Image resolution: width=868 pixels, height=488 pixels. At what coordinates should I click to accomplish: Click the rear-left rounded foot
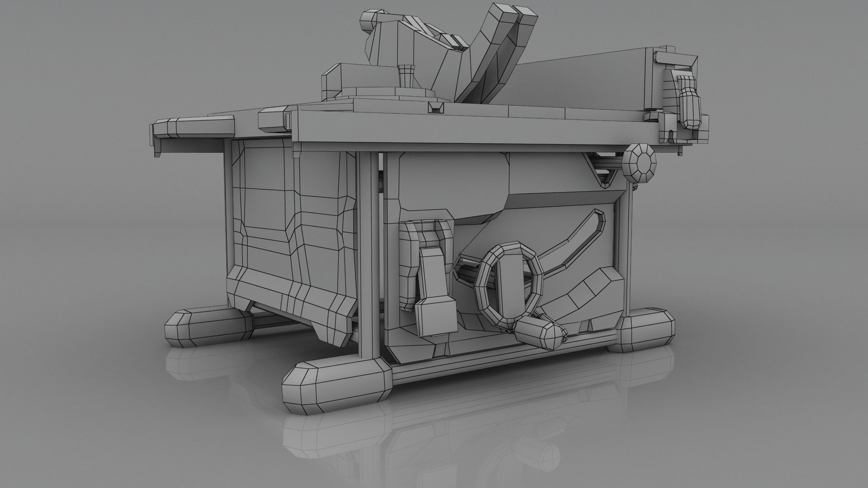[208, 329]
